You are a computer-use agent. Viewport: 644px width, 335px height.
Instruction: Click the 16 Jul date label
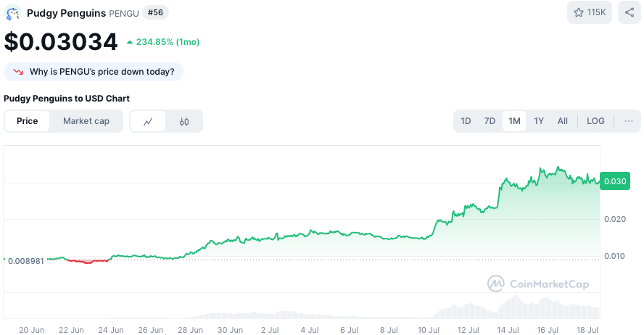[x=548, y=330]
